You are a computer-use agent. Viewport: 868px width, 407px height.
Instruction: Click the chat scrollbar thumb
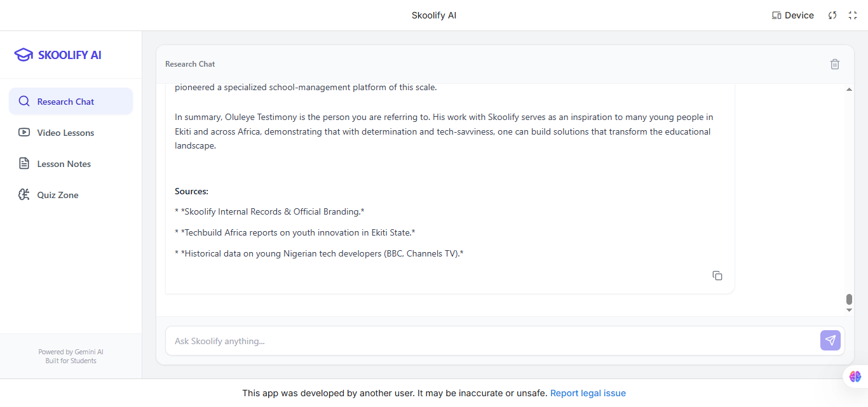849,299
